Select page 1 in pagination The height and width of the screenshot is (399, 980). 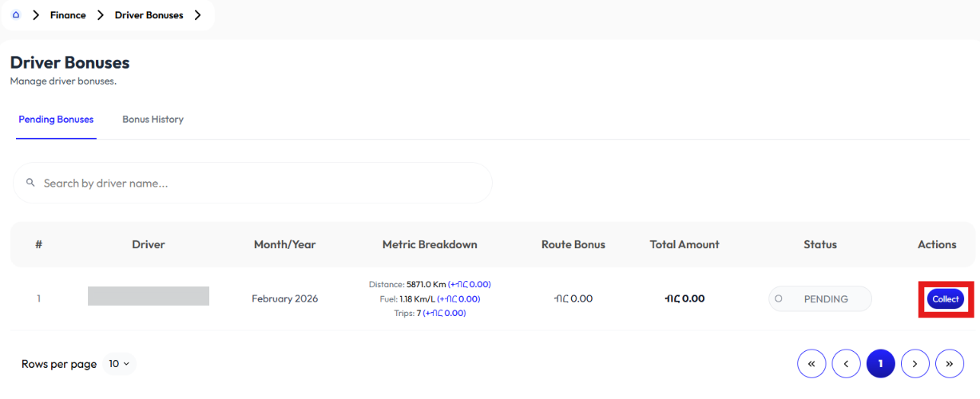880,364
